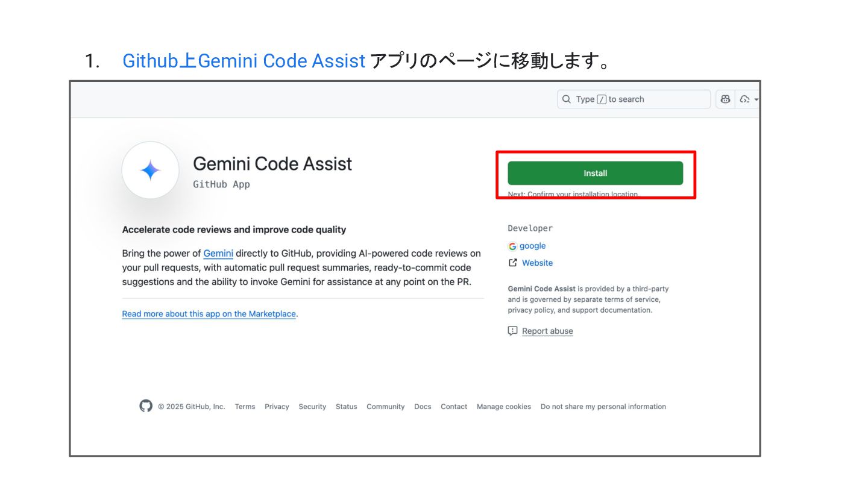The width and height of the screenshot is (868, 488).
Task: Open the Github上Gemini Code Assist document link
Action: coord(244,61)
